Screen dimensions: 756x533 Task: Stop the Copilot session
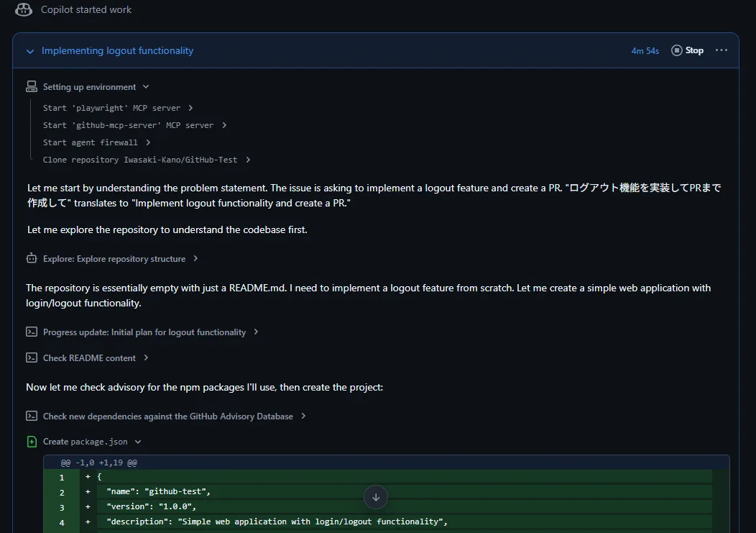pos(687,50)
